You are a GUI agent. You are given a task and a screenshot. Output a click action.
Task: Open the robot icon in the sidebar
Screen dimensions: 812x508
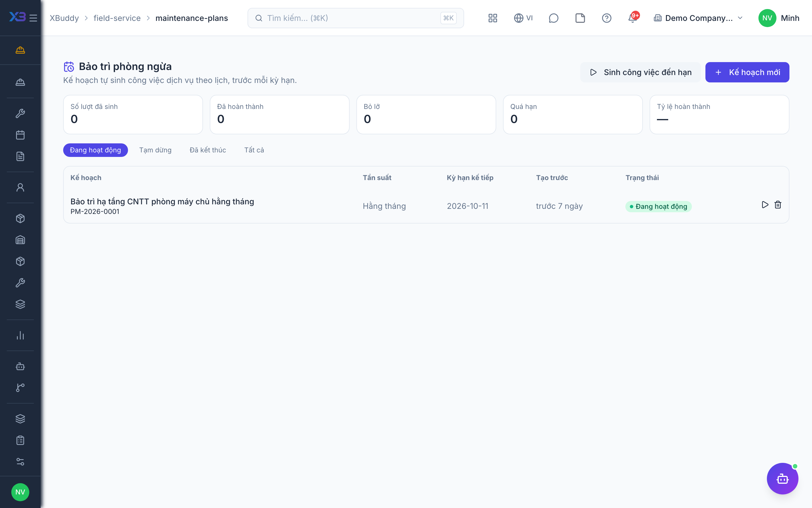coord(20,366)
